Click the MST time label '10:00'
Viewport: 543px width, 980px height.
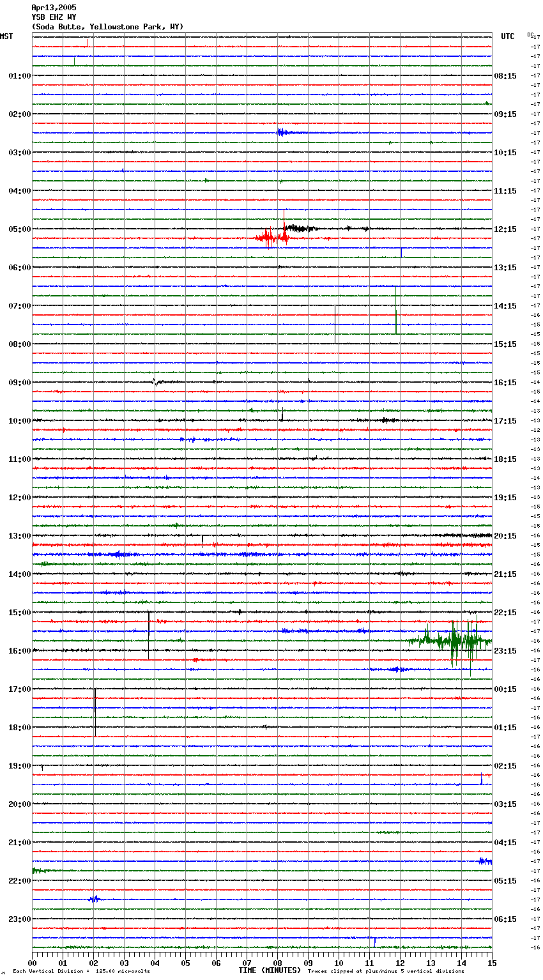point(20,421)
